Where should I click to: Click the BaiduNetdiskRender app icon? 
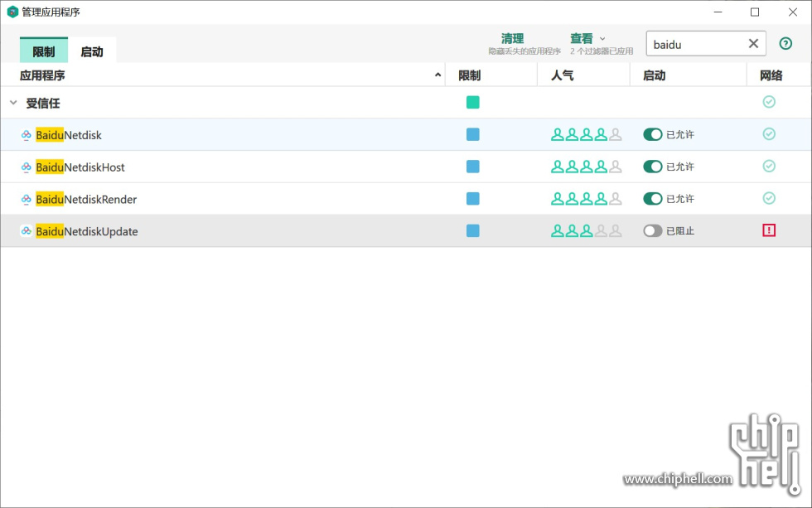(x=26, y=200)
